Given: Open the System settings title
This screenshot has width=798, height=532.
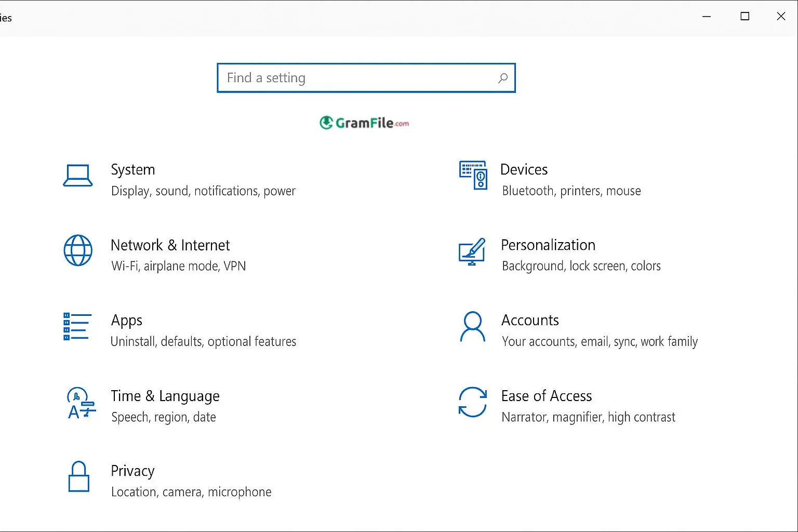Looking at the screenshot, I should click(x=132, y=170).
